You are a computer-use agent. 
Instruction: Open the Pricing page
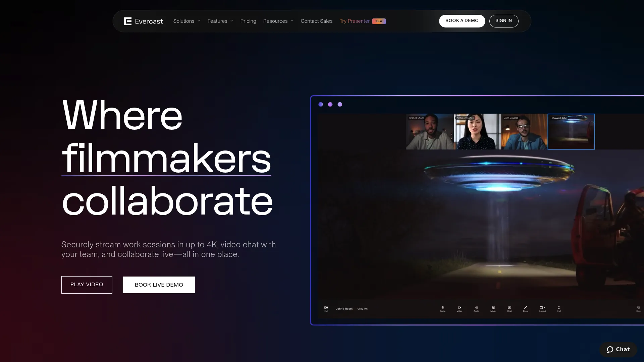coord(248,21)
